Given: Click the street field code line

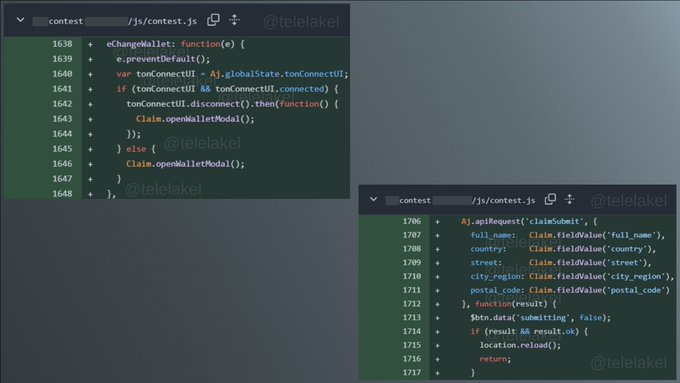Looking at the screenshot, I should (x=561, y=263).
